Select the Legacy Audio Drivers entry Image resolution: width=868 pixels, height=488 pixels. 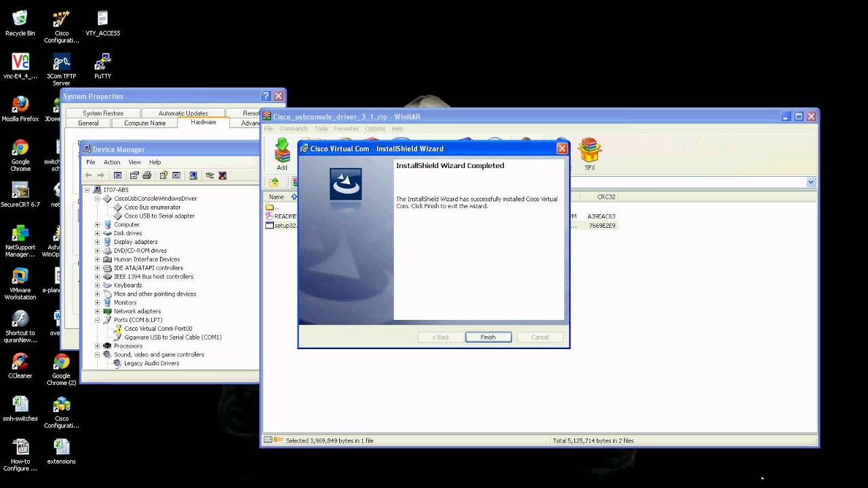click(x=152, y=363)
